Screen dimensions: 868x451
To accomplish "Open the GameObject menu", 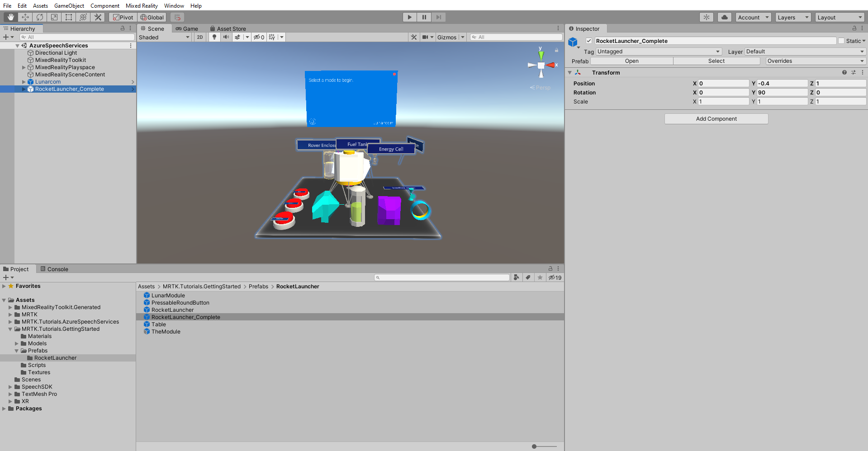I will point(69,5).
